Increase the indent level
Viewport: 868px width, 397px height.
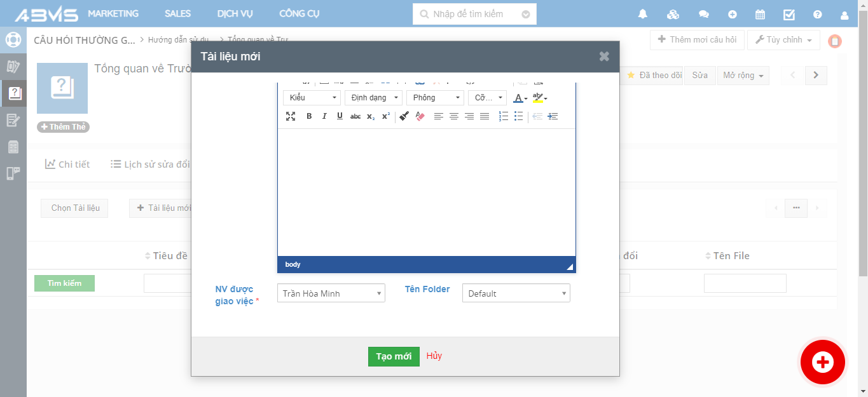click(x=553, y=116)
